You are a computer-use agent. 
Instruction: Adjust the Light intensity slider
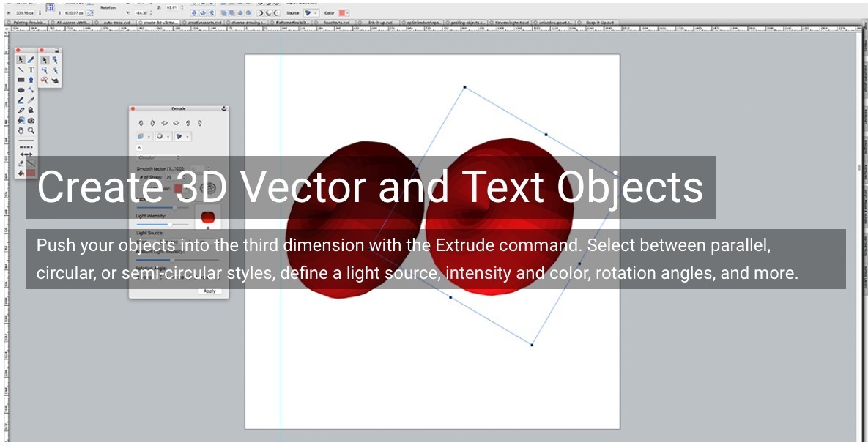coord(170,225)
